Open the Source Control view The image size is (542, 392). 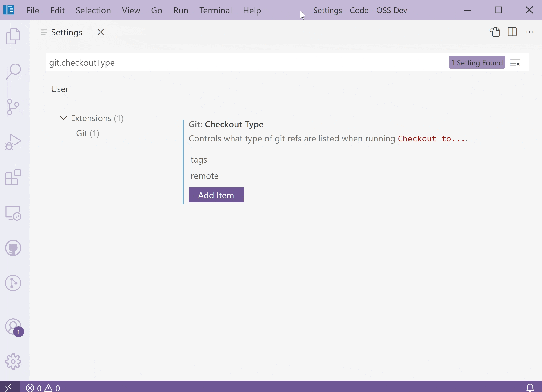[x=13, y=107]
